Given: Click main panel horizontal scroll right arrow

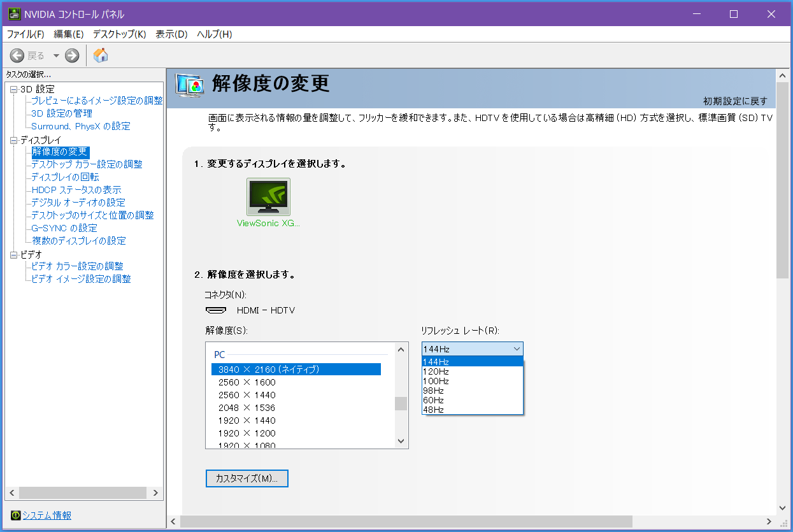Looking at the screenshot, I should tap(769, 522).
